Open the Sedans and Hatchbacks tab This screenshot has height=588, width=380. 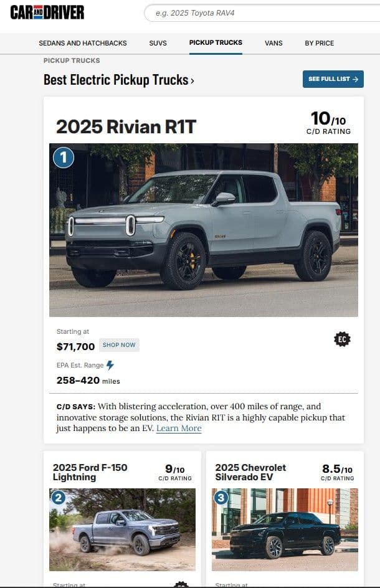83,43
